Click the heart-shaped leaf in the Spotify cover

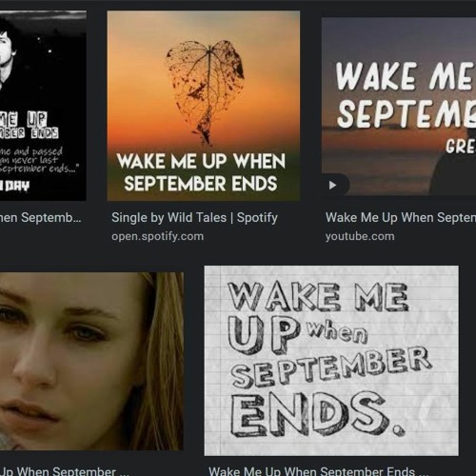tap(206, 92)
